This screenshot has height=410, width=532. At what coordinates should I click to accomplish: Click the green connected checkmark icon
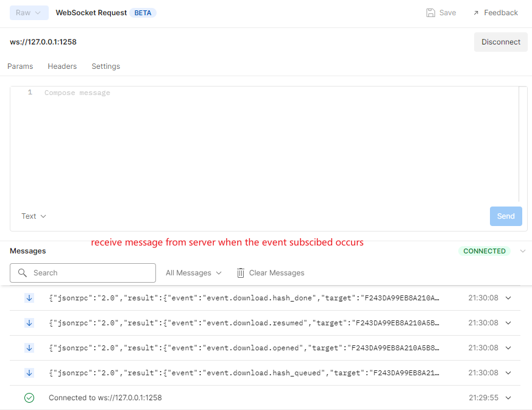tap(29, 398)
